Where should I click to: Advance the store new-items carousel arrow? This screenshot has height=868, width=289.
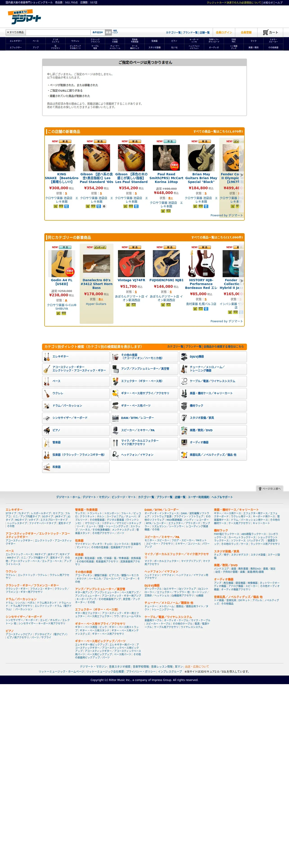241,175
